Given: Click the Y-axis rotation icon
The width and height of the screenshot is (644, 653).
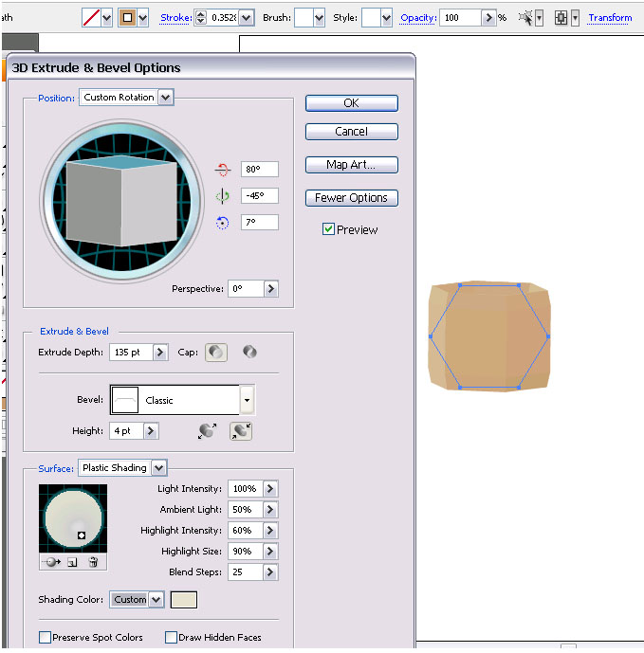Looking at the screenshot, I should (223, 196).
